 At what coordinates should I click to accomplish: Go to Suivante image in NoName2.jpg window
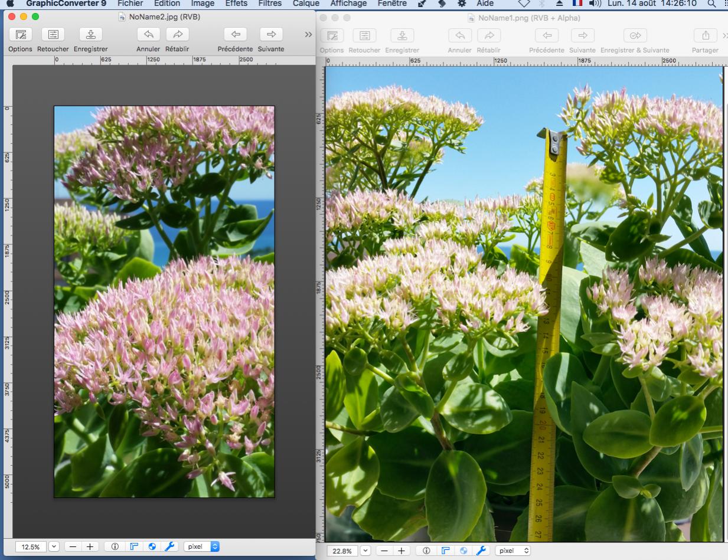[271, 34]
